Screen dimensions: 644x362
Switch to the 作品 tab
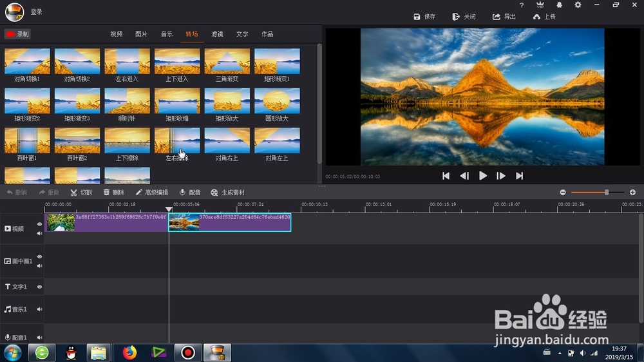click(x=267, y=34)
